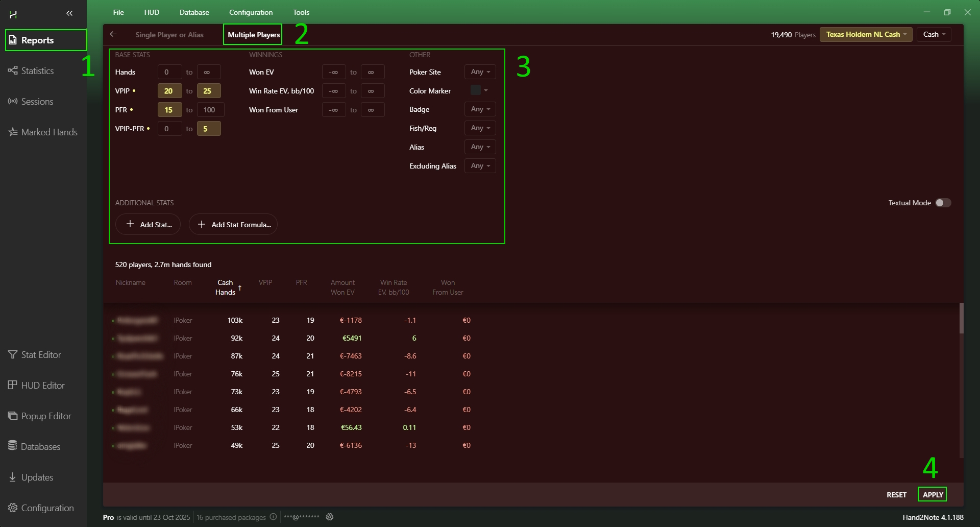The width and height of the screenshot is (980, 527).
Task: Expand the Poker Site dropdown
Action: (480, 72)
